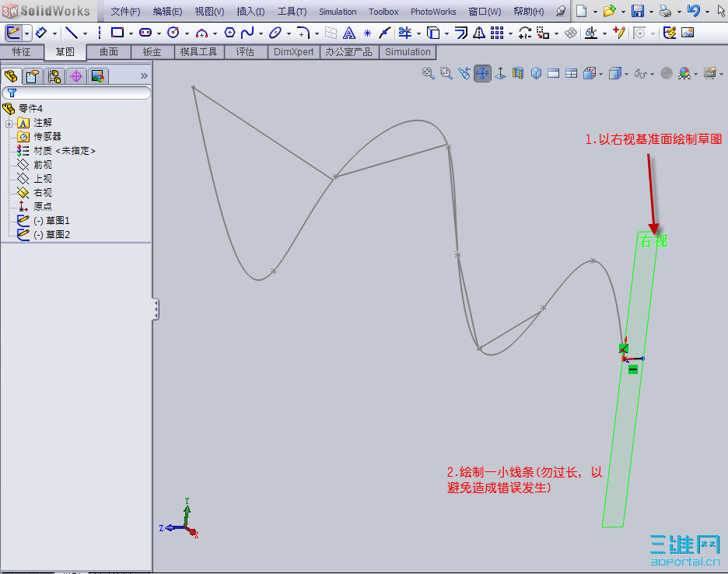Open the Circle tool dropdown arrow
The image size is (728, 574).
click(x=187, y=33)
